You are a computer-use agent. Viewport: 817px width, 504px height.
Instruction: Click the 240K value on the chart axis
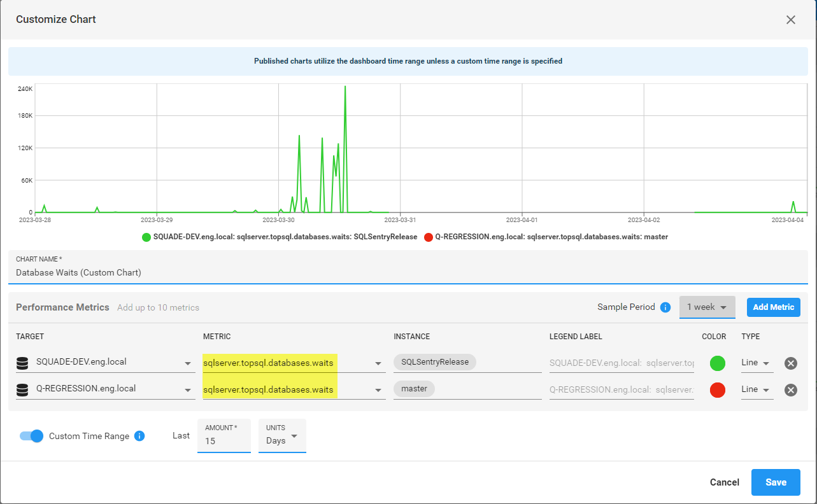(x=25, y=89)
